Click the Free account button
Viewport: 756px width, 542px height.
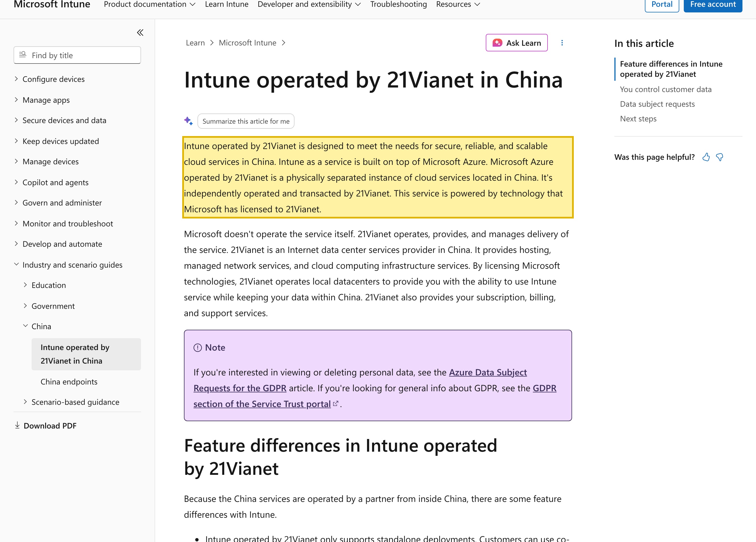(x=713, y=4)
